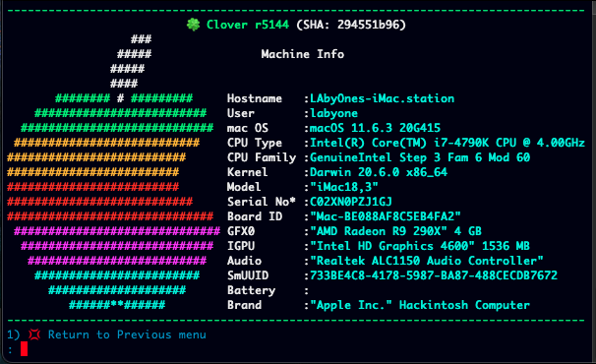596x364 pixels.
Task: Click the Board ID label
Action: point(255,216)
